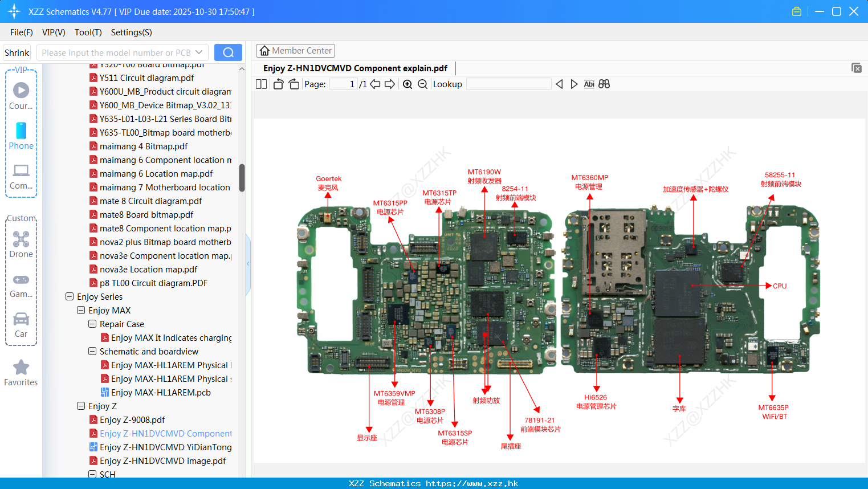Collapse Schematic and boardview node
868x489 pixels.
(x=92, y=351)
